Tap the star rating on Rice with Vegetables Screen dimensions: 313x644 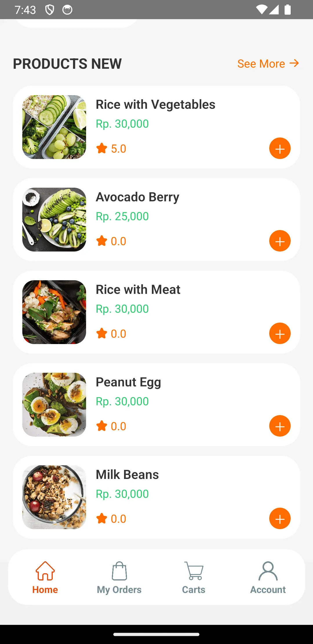click(x=111, y=149)
